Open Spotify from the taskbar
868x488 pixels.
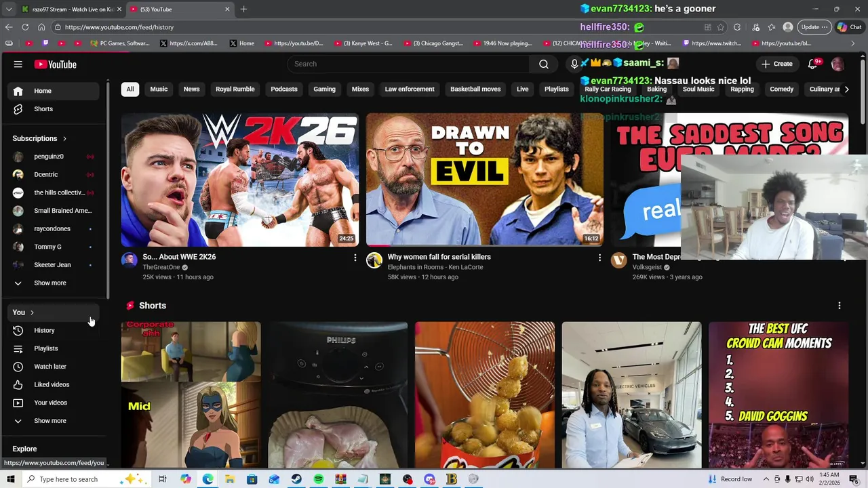(x=319, y=479)
